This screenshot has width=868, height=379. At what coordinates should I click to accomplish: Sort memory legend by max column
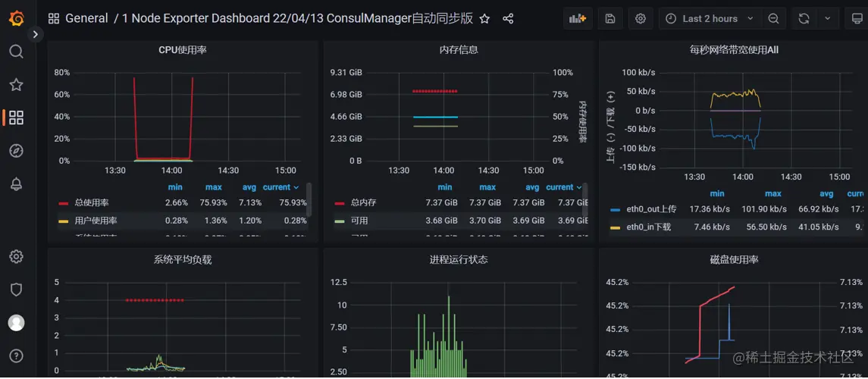487,187
